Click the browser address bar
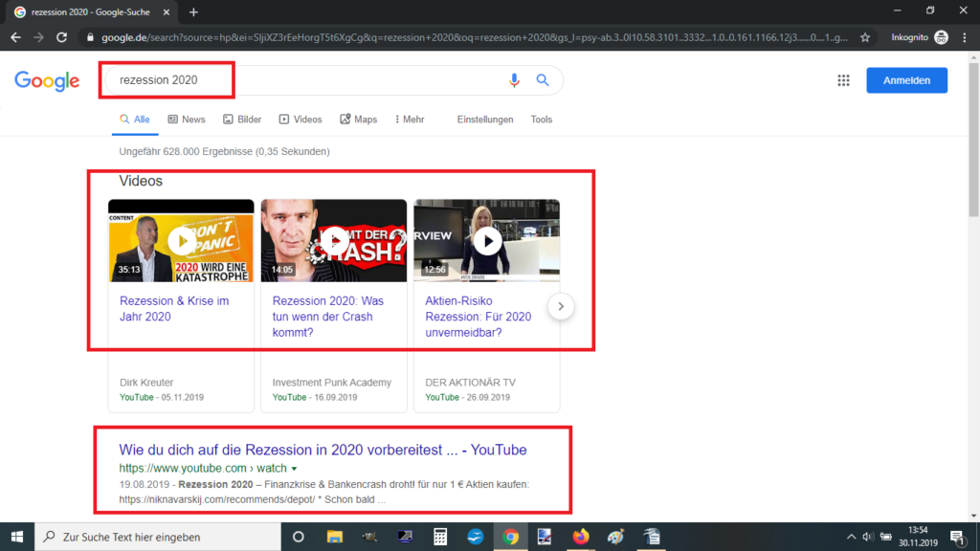The height and width of the screenshot is (551, 980). 475,37
